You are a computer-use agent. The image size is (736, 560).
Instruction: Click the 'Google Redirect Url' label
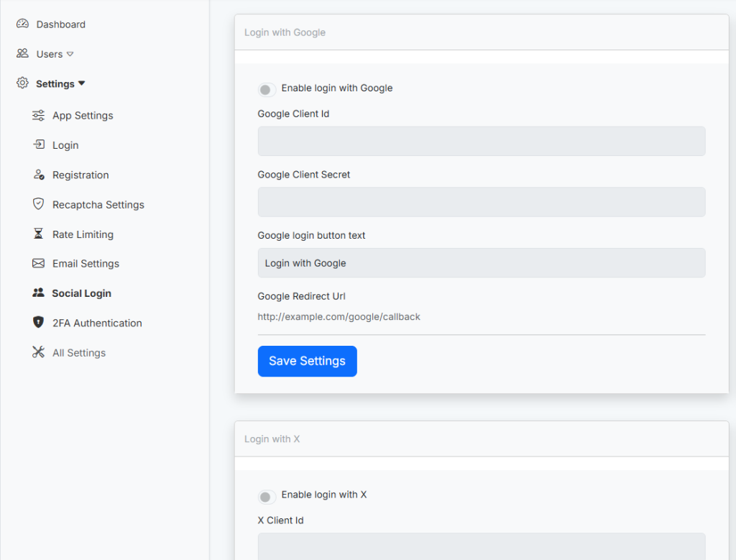[x=301, y=296]
